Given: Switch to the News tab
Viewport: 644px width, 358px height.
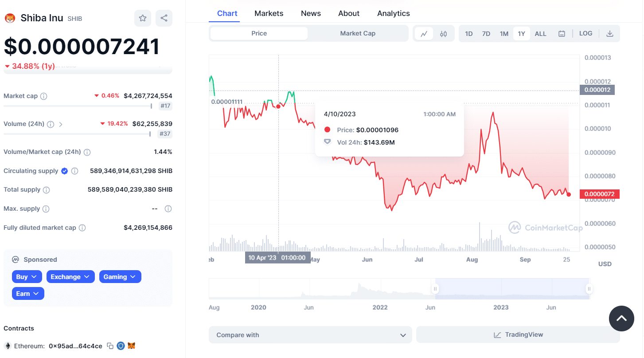Looking at the screenshot, I should click(311, 13).
